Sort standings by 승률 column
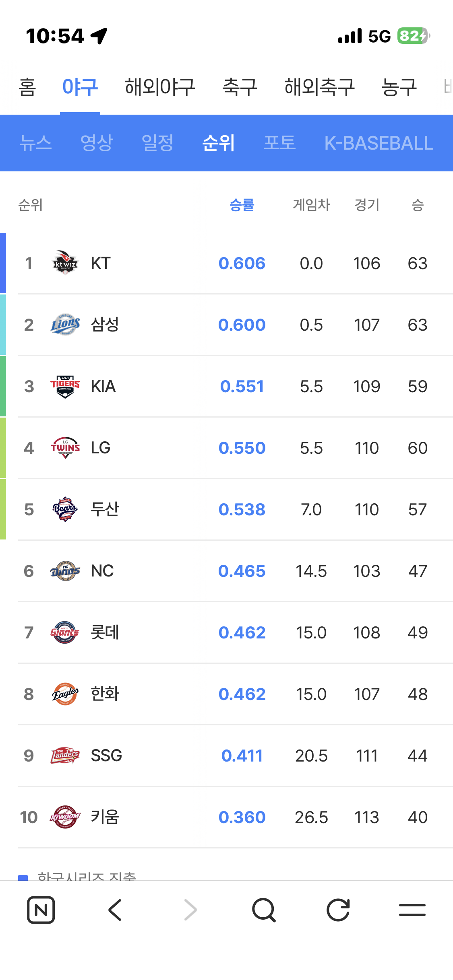 pyautogui.click(x=242, y=205)
